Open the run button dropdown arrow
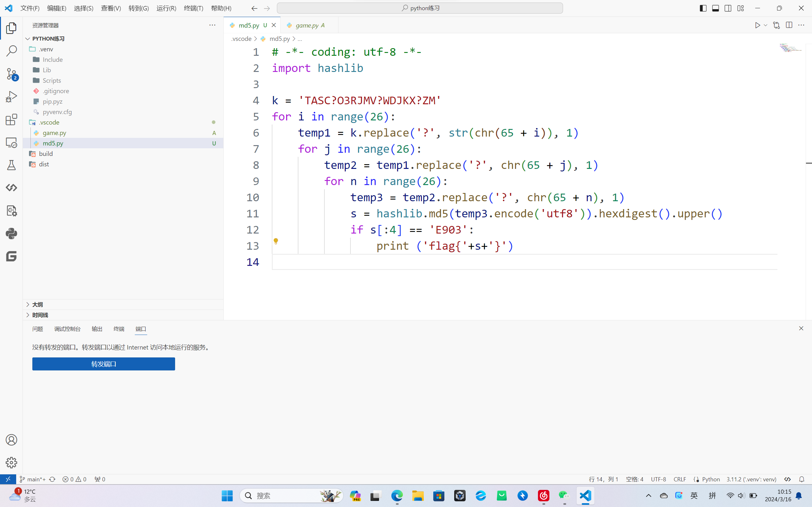Viewport: 812px width, 507px height. [766, 25]
